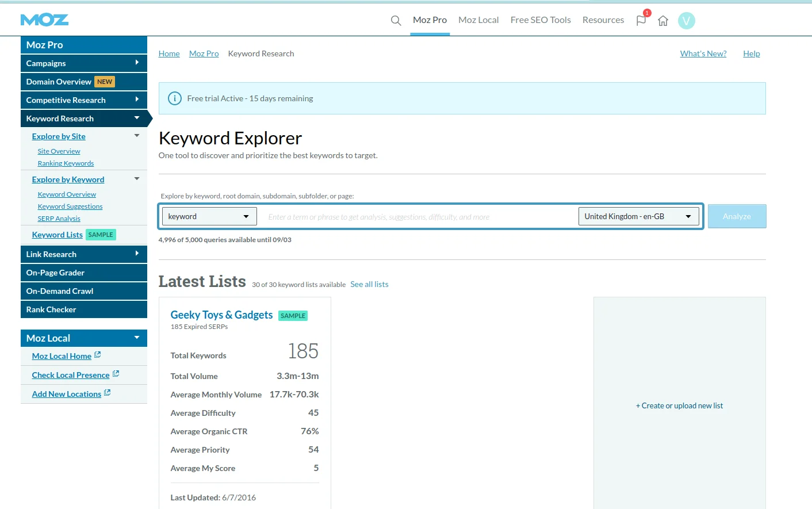
Task: Click the Moz logo
Action: [44, 20]
